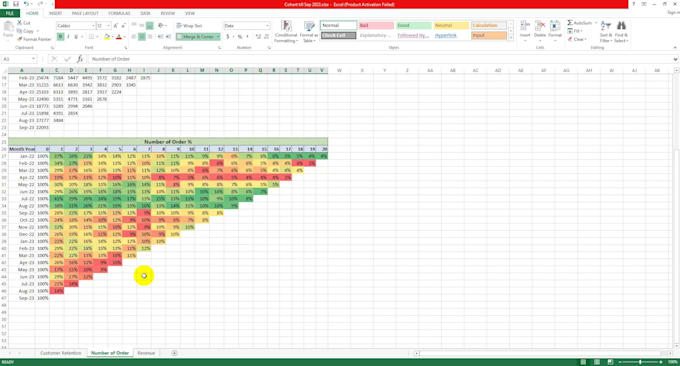Open the font name dropdown
680x366 pixels.
pyautogui.click(x=92, y=26)
